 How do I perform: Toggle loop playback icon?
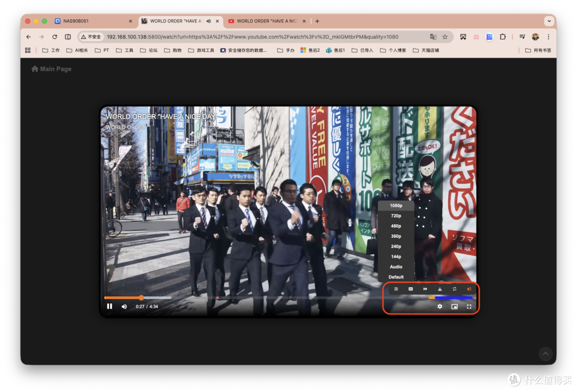(x=455, y=289)
